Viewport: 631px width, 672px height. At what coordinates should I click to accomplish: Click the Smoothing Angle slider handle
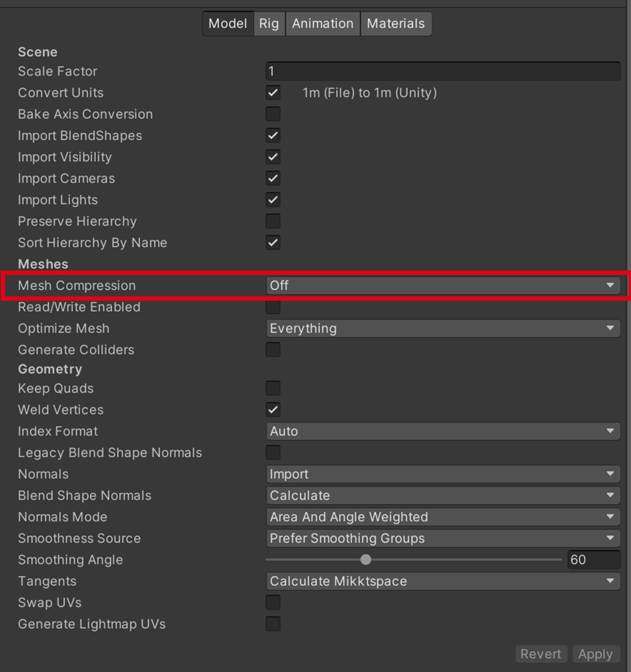click(x=366, y=560)
